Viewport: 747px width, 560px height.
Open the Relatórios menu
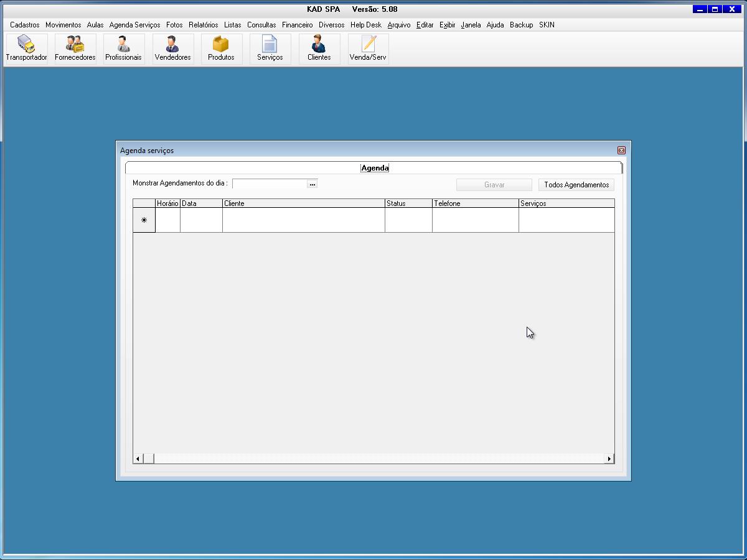pyautogui.click(x=204, y=25)
